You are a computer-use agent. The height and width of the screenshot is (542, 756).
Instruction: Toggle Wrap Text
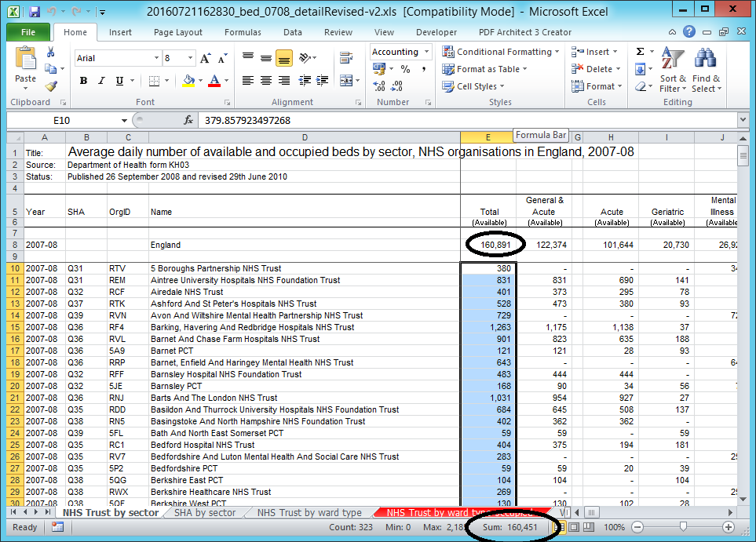(x=346, y=58)
